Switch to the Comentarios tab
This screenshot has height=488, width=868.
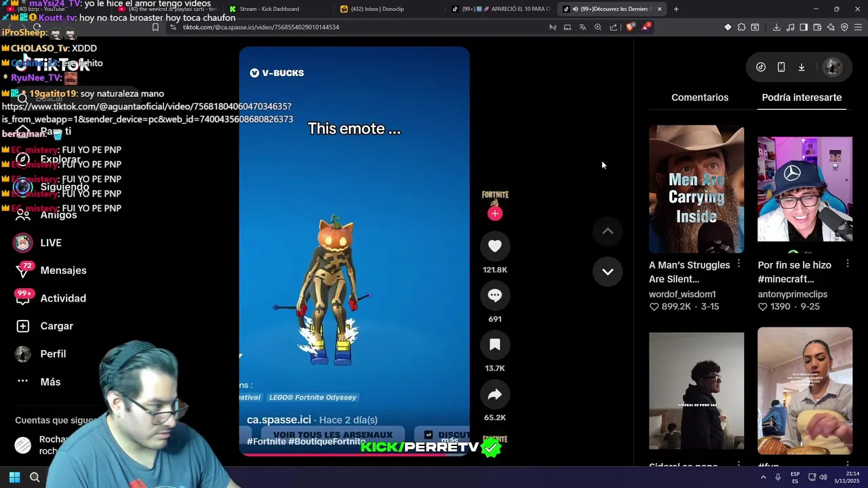pos(700,98)
